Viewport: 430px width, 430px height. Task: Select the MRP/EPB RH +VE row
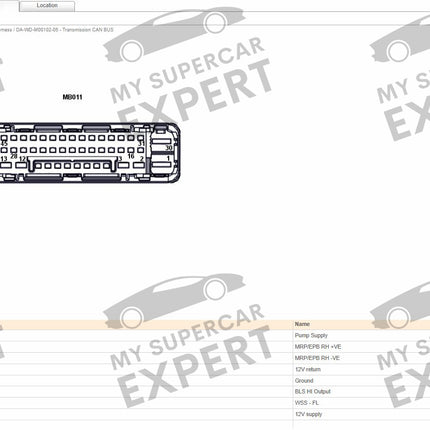[215, 347]
